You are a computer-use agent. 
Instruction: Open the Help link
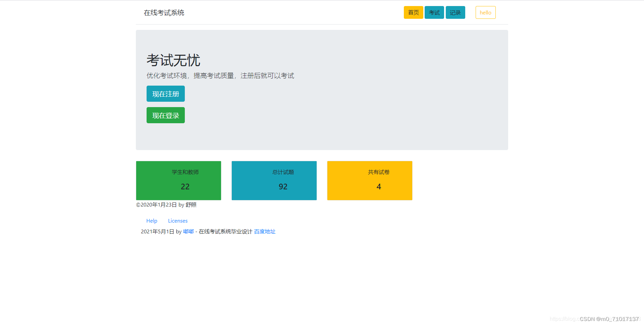pyautogui.click(x=152, y=221)
